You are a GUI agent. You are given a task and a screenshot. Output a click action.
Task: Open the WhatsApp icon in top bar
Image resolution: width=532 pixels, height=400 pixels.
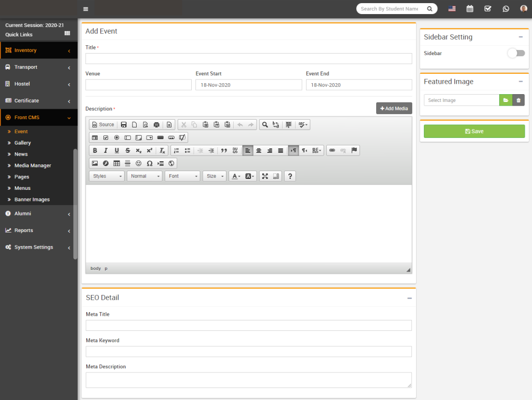click(506, 9)
